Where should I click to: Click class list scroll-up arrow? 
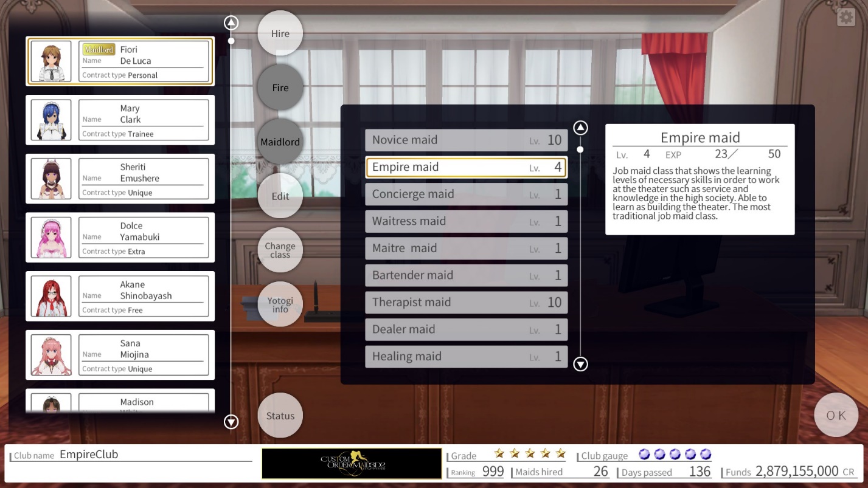580,128
